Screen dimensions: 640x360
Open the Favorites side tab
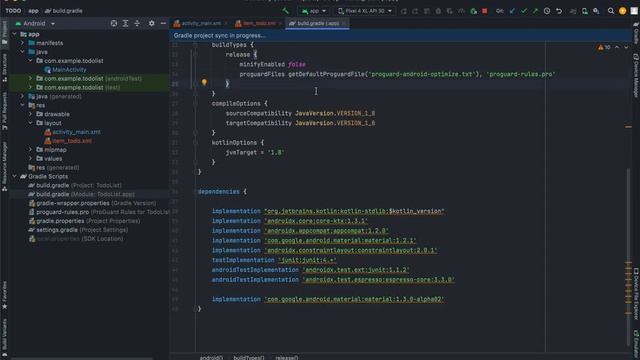[x=4, y=295]
